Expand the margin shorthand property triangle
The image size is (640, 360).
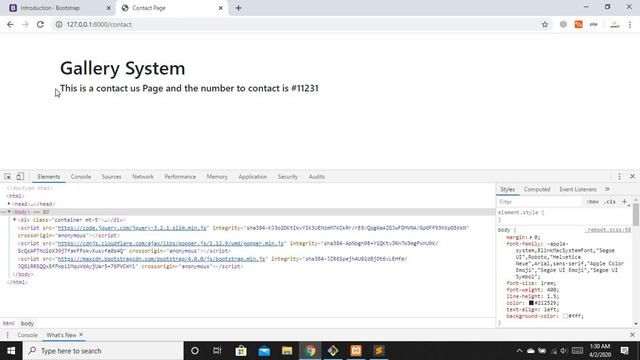click(x=531, y=237)
